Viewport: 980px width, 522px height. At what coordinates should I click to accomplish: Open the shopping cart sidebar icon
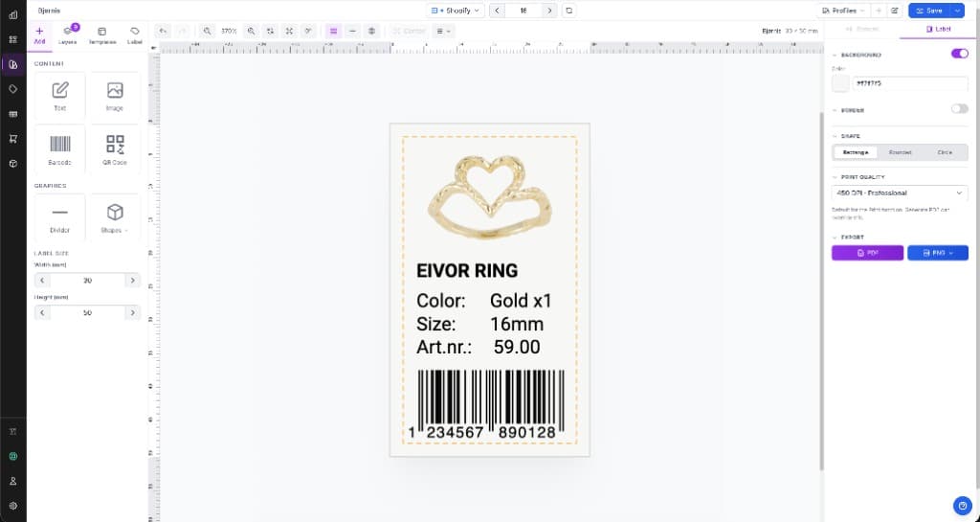[x=13, y=139]
